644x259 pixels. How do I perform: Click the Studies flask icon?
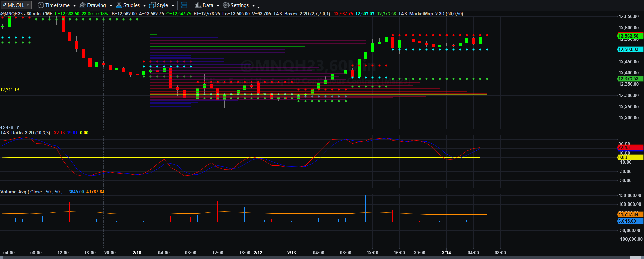pyautogui.click(x=119, y=5)
